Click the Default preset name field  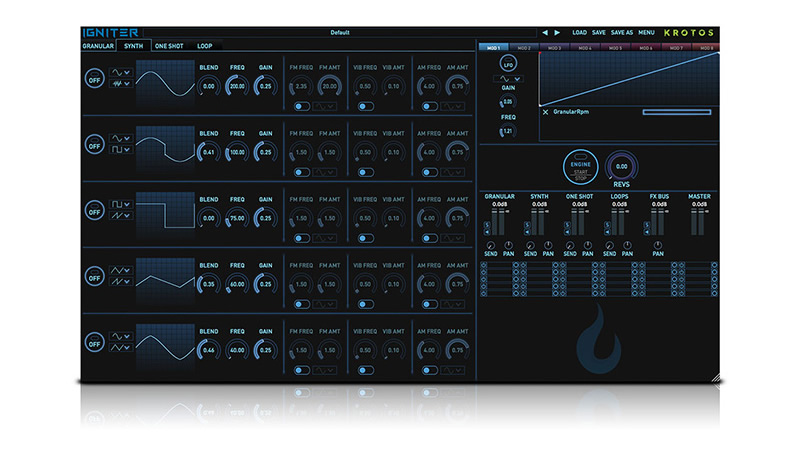coord(340,33)
